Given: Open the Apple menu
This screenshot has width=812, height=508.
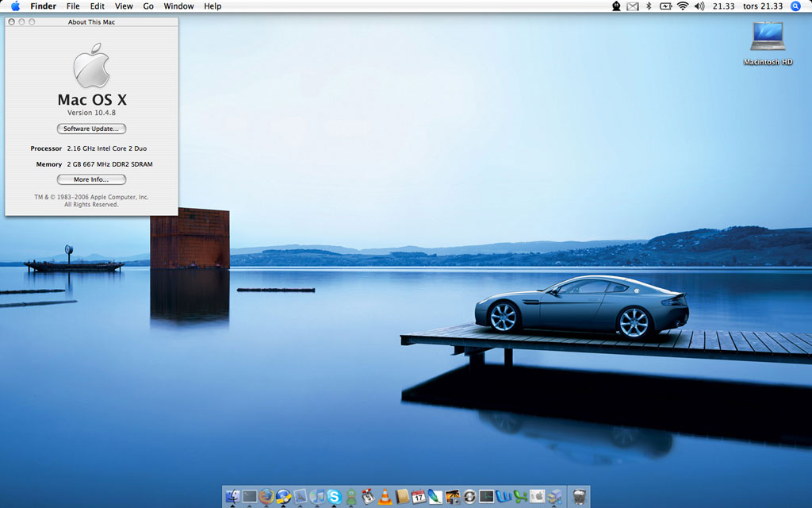Looking at the screenshot, I should 16,6.
